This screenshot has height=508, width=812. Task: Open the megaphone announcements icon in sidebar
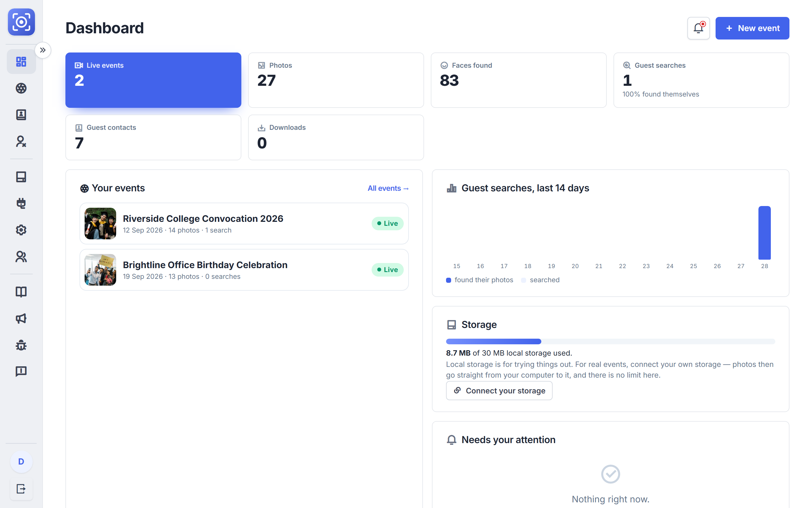point(21,318)
